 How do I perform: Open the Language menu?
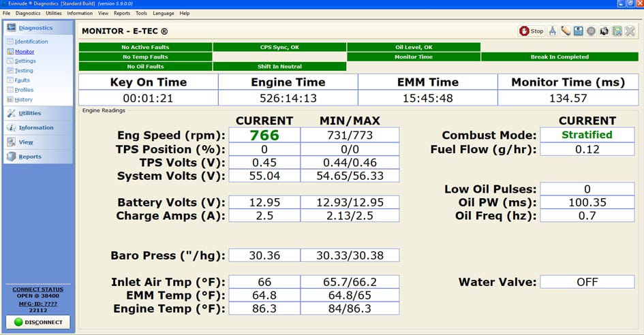(164, 13)
